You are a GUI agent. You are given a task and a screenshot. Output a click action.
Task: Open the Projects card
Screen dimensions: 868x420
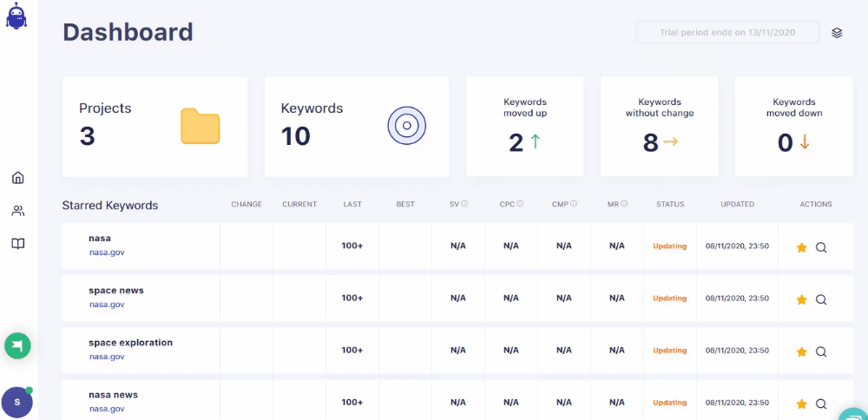(x=155, y=127)
